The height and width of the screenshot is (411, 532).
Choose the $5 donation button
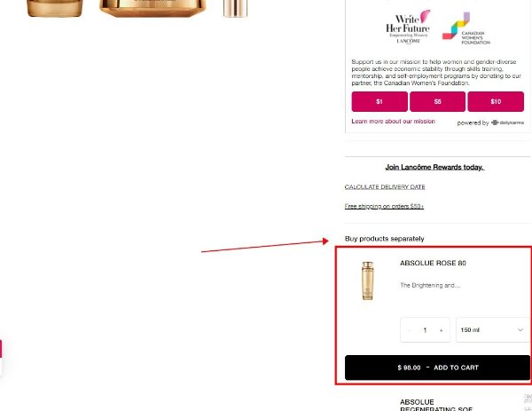[437, 101]
